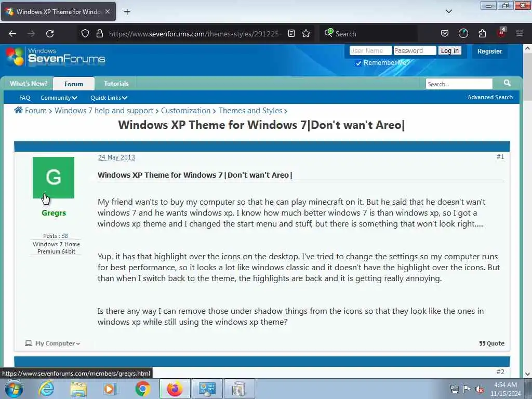
Task: Launch Internet Explorer from the taskbar
Action: [x=46, y=389]
